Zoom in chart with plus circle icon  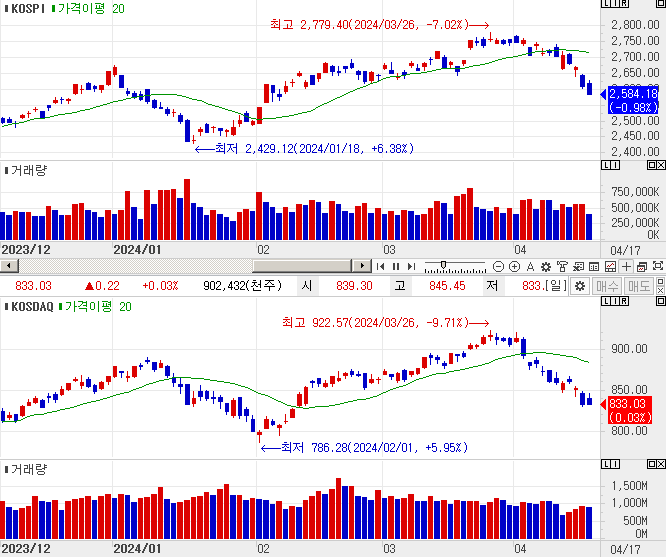(x=514, y=266)
